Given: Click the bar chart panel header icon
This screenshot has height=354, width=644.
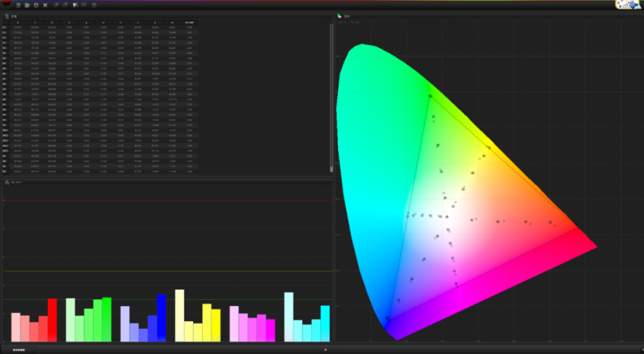Looking at the screenshot, I should [x=7, y=182].
